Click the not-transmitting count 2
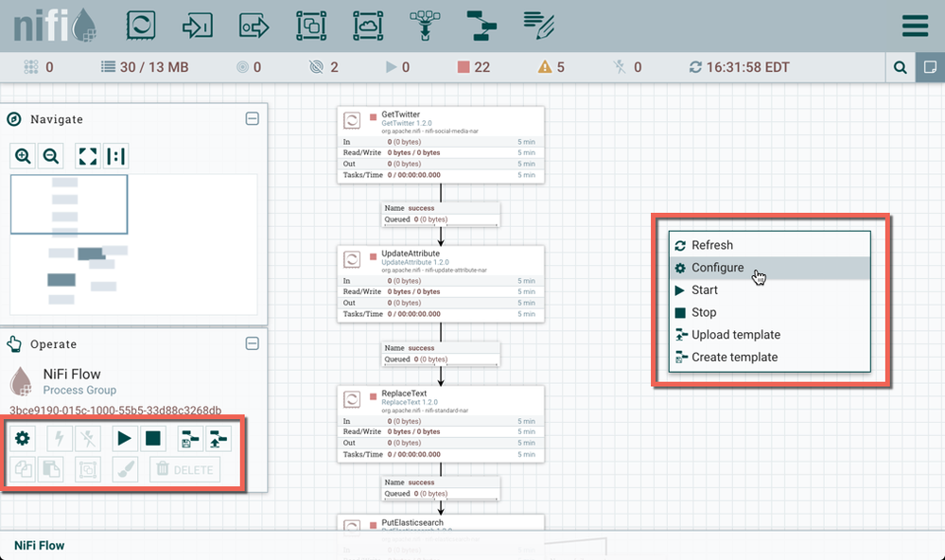 point(324,67)
